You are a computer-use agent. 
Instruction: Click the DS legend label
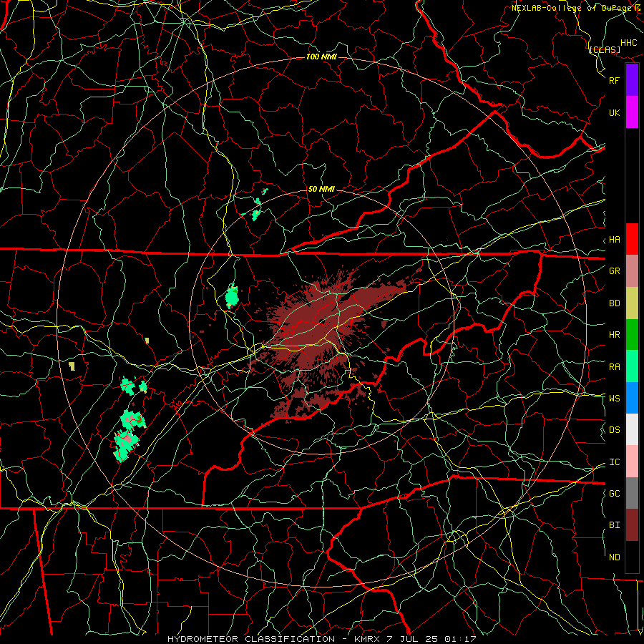coord(614,430)
